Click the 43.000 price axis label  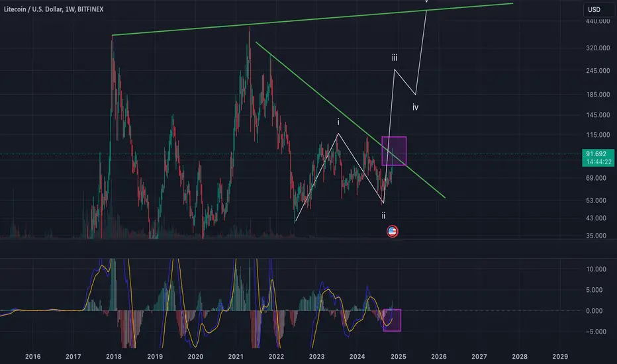[x=596, y=218]
